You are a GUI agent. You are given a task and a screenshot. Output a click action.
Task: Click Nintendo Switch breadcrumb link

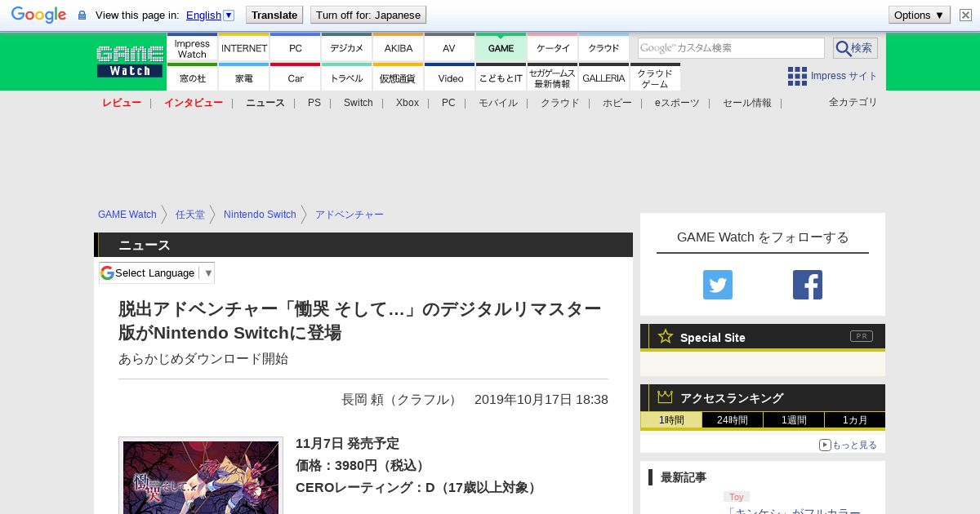coord(260,215)
